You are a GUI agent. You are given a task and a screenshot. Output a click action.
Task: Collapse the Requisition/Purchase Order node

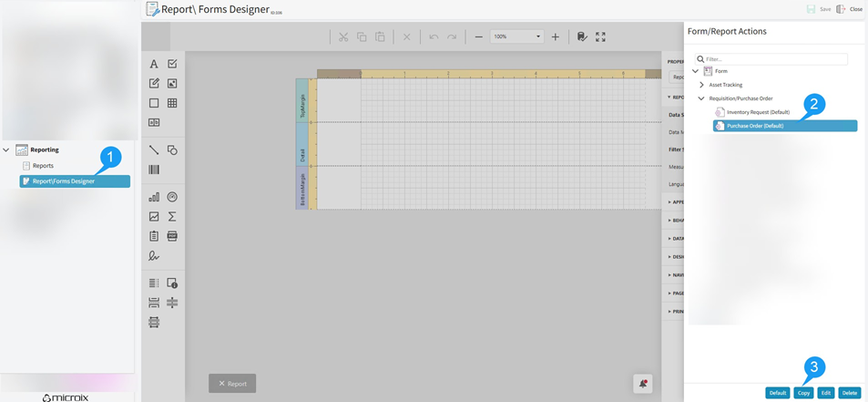point(701,98)
